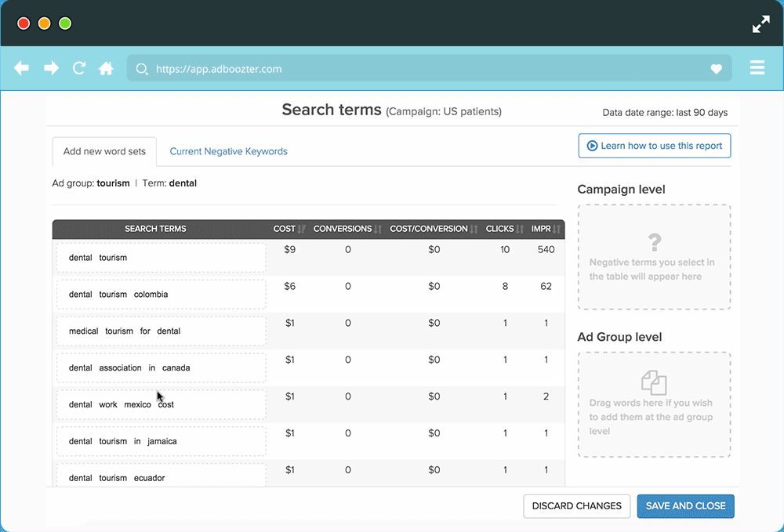The image size is (784, 532).
Task: Click the Save and Close button
Action: click(685, 506)
